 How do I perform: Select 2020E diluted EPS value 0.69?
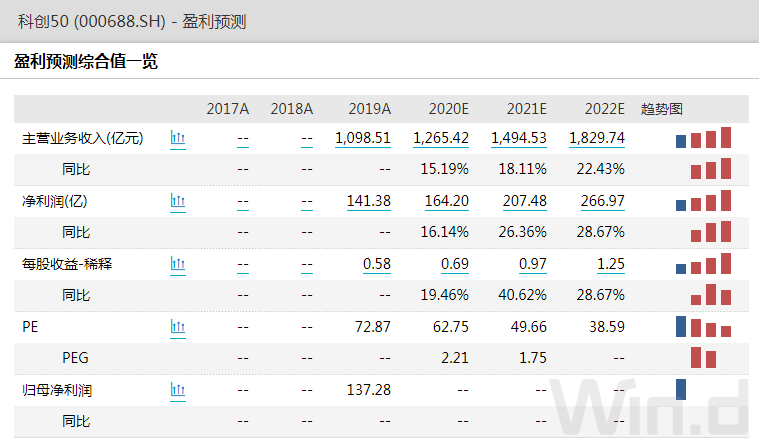455,264
